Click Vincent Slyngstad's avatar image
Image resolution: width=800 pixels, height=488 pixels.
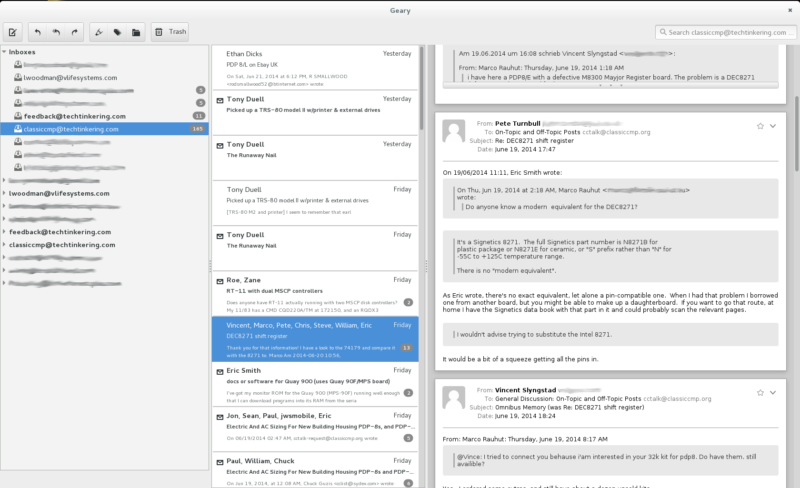pyautogui.click(x=454, y=398)
